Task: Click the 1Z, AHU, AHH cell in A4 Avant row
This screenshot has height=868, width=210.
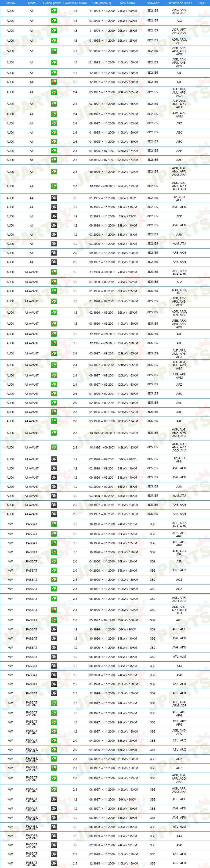Action: 179,460
